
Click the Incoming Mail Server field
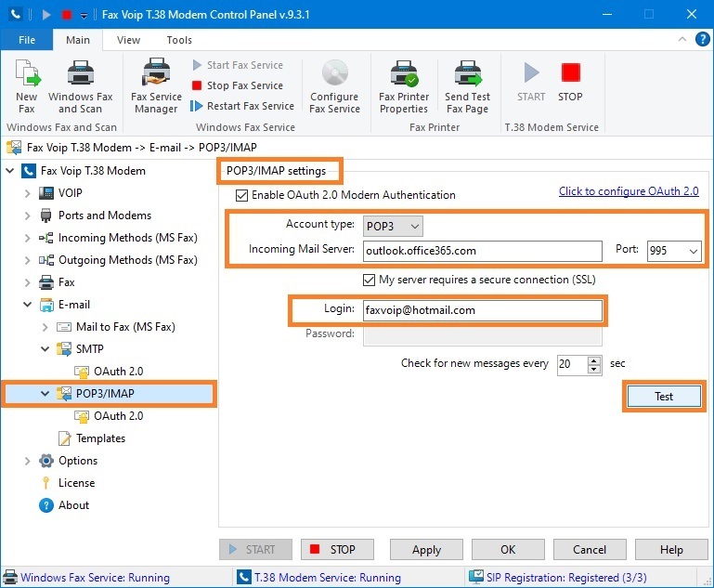click(x=482, y=251)
